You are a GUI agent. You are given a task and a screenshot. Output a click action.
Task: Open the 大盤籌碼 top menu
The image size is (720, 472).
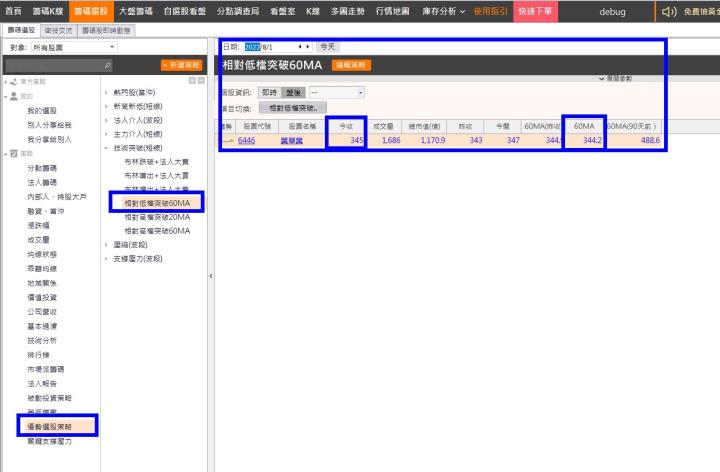pos(135,11)
